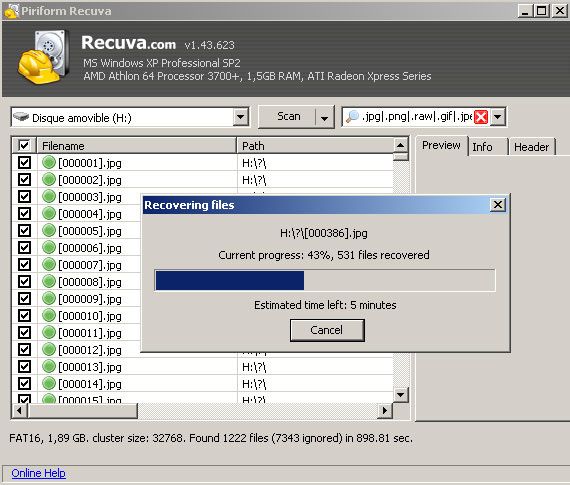Toggle the select-all checkbox in header
This screenshot has width=570, height=485.
[x=24, y=145]
